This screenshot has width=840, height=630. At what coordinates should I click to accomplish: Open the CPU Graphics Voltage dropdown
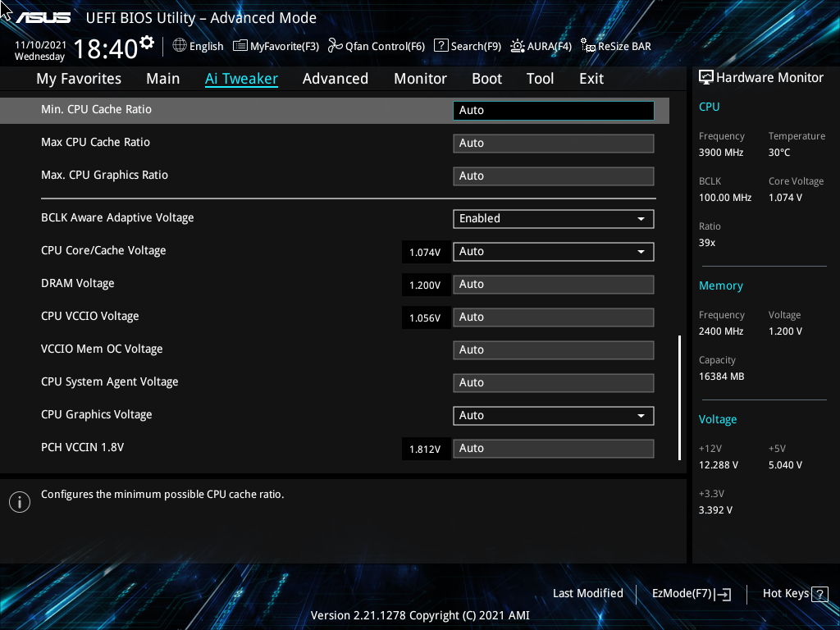554,415
